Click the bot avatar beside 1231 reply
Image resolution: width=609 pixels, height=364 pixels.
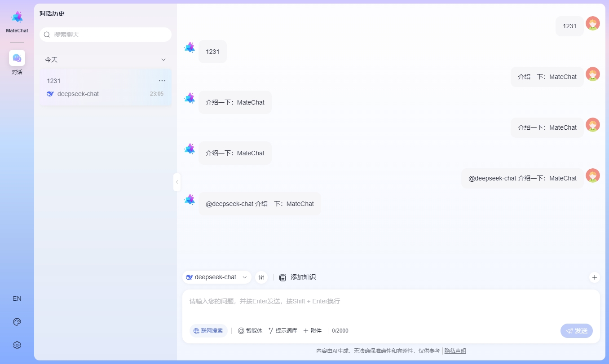190,47
